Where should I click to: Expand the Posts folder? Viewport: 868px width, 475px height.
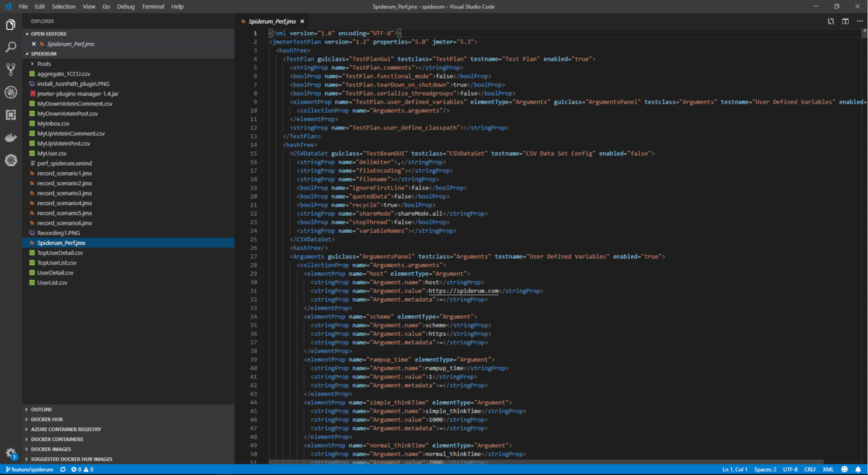pyautogui.click(x=128, y=64)
